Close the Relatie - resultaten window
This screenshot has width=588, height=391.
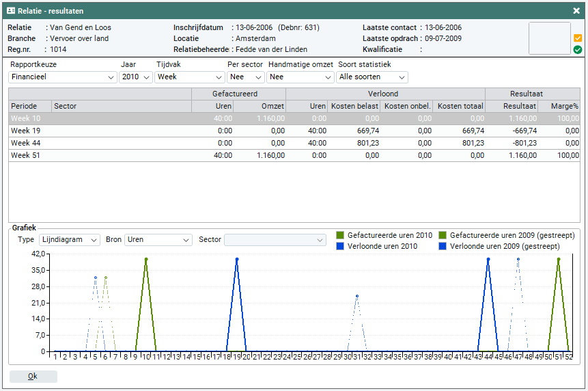576,10
